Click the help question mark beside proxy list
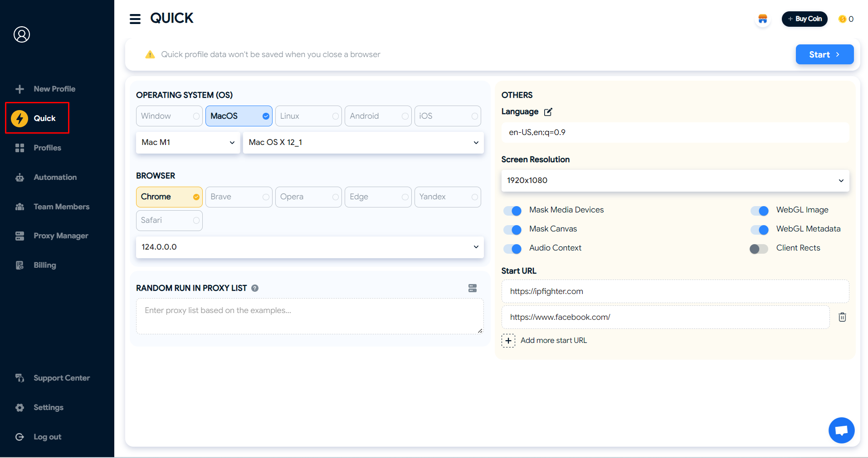 pyautogui.click(x=255, y=288)
